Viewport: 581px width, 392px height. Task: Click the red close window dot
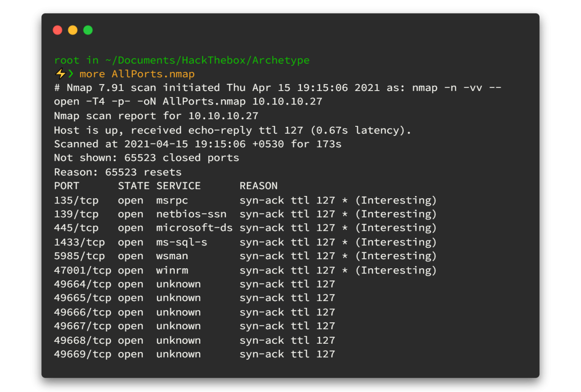[x=58, y=30]
